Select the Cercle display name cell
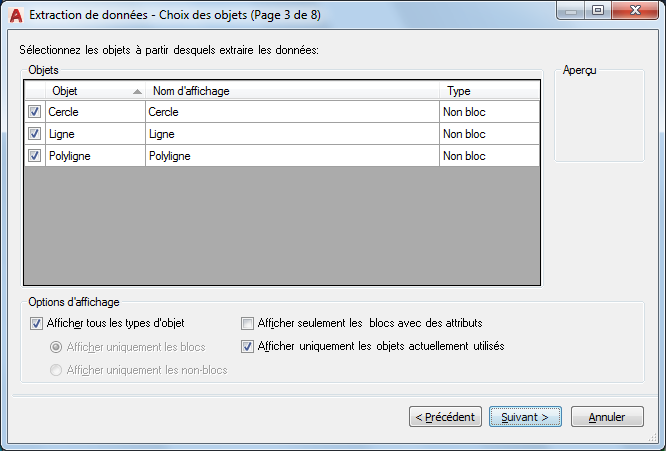This screenshot has width=666, height=451. [x=292, y=112]
